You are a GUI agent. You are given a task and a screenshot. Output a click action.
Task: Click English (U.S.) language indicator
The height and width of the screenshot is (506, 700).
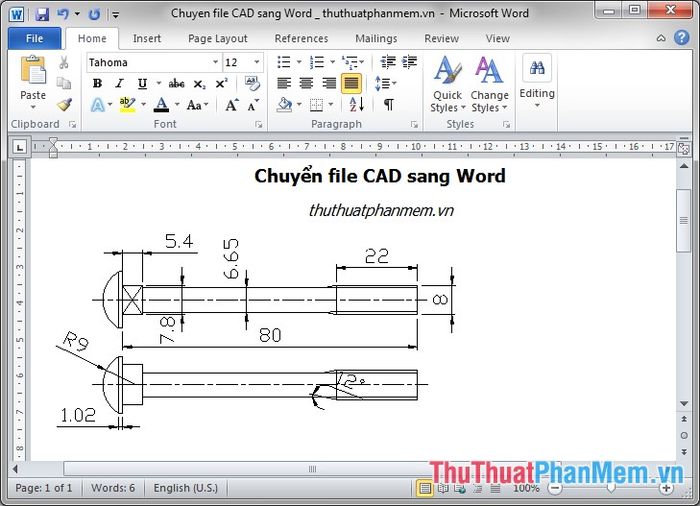point(186,488)
